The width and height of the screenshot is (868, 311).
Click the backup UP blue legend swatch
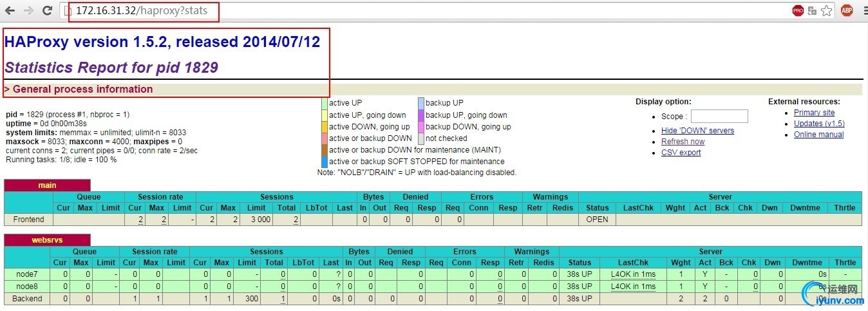point(421,103)
